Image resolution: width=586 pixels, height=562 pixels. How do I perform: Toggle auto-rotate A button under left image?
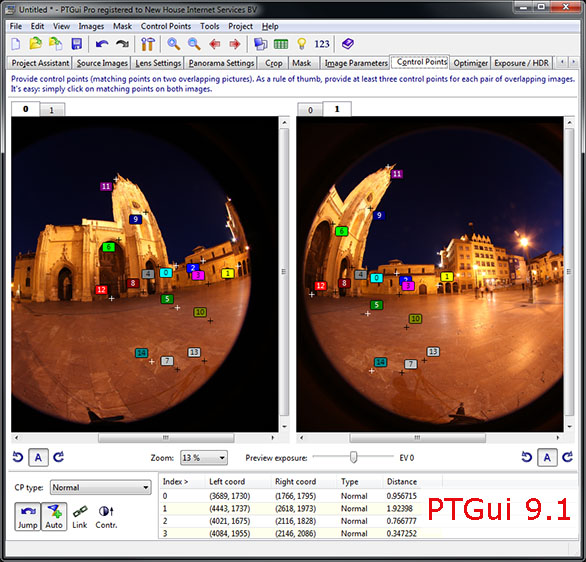point(38,457)
